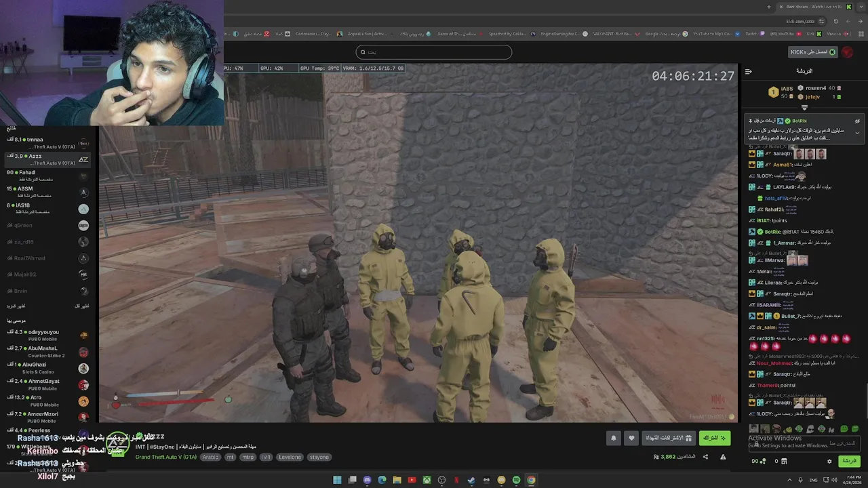The width and height of the screenshot is (868, 488).
Task: Click the mtrp stream tag
Action: pos(248,457)
